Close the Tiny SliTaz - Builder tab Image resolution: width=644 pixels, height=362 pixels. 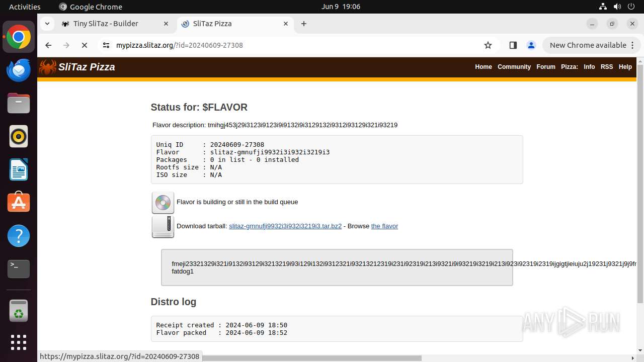[x=166, y=24]
